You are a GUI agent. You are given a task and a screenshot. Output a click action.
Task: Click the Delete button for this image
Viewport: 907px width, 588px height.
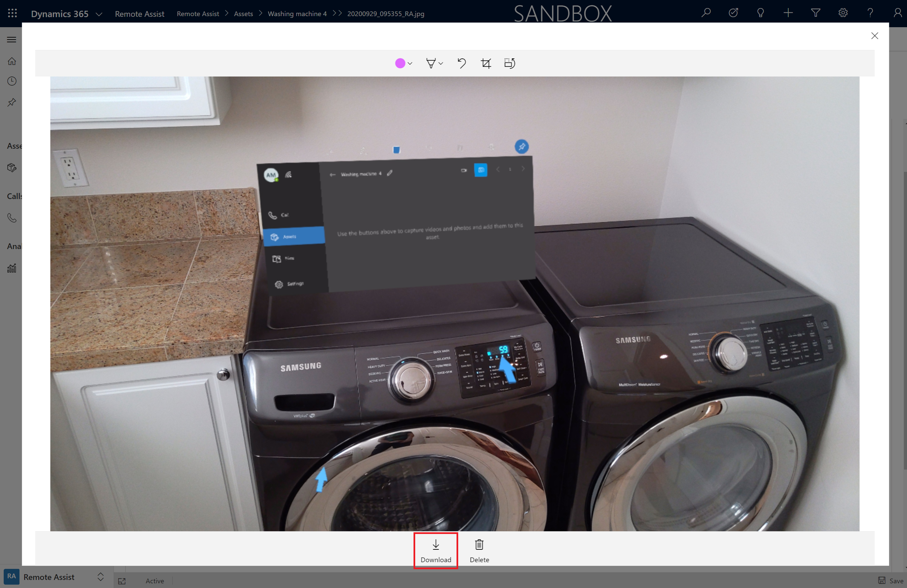pos(479,550)
